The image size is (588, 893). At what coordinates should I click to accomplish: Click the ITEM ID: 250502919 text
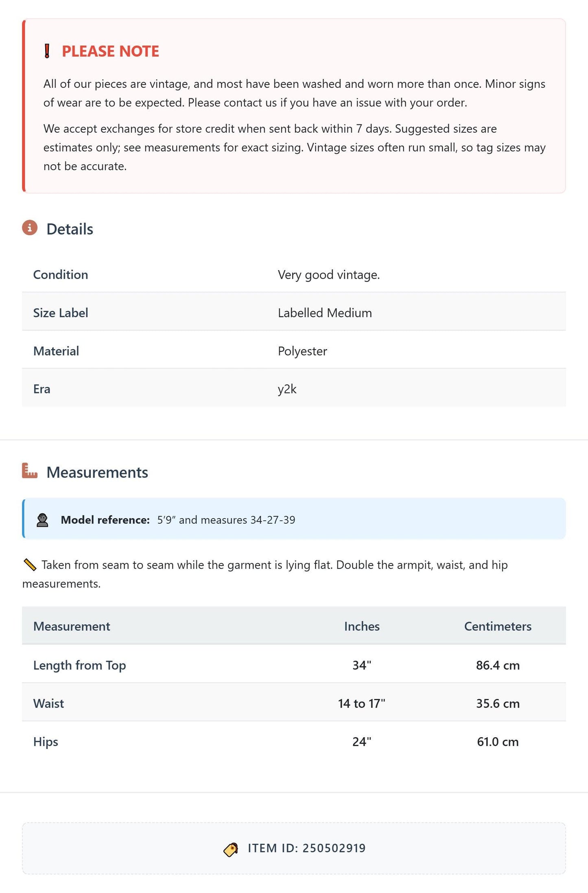click(x=307, y=848)
